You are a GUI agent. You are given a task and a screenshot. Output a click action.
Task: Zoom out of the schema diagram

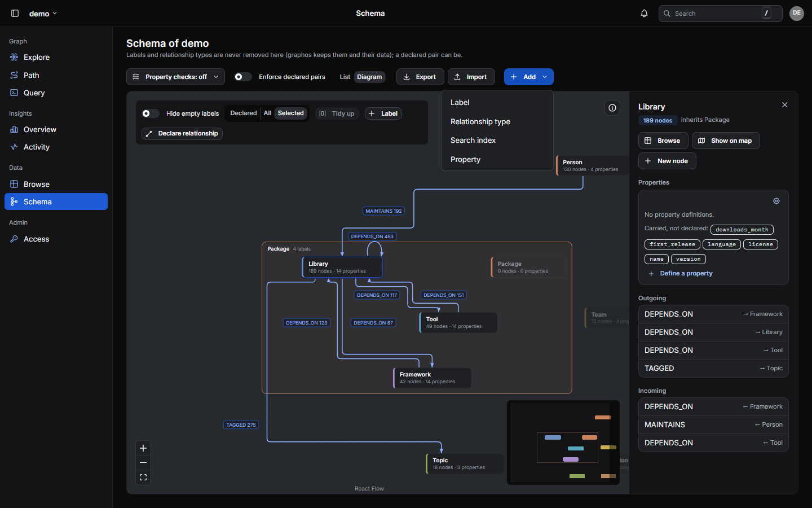[143, 463]
